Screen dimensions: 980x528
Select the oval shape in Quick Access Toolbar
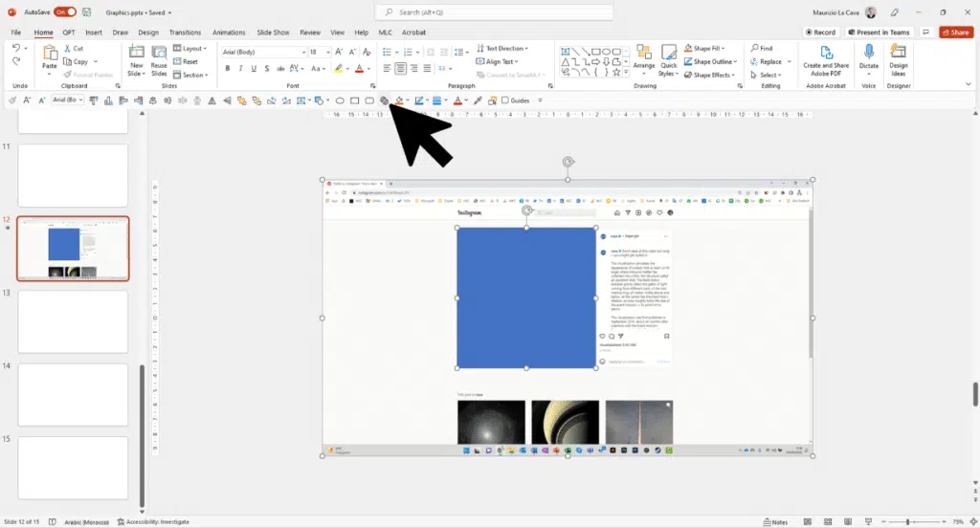340,100
